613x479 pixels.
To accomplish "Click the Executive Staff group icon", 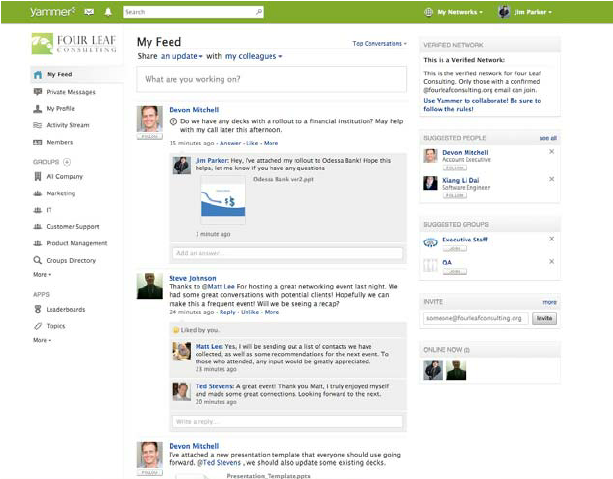I will (x=430, y=243).
